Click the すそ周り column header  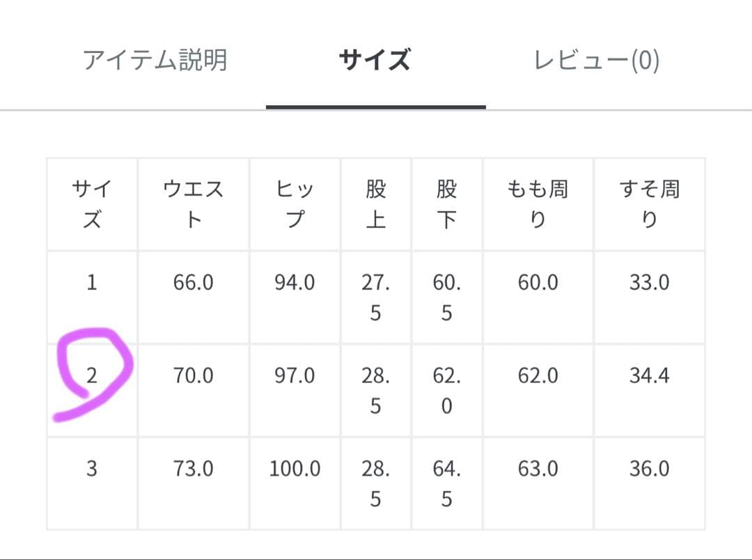coord(649,203)
